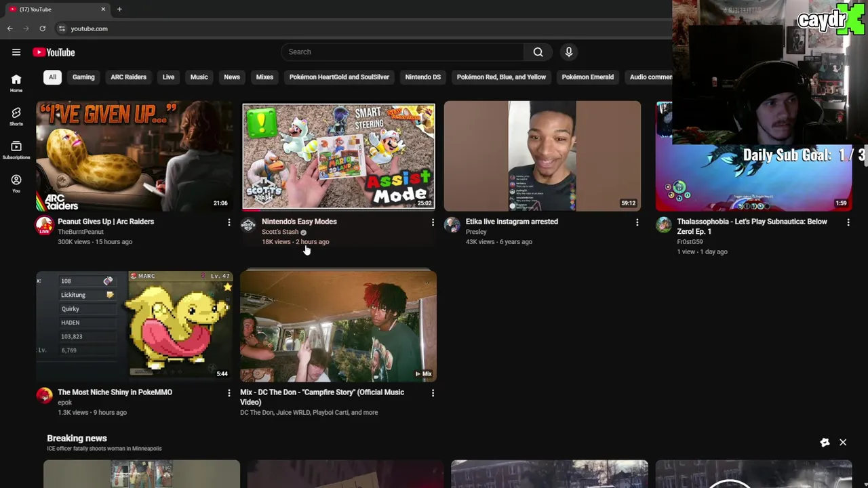Open TheBurntPeanut channel avatar

[x=45, y=226]
